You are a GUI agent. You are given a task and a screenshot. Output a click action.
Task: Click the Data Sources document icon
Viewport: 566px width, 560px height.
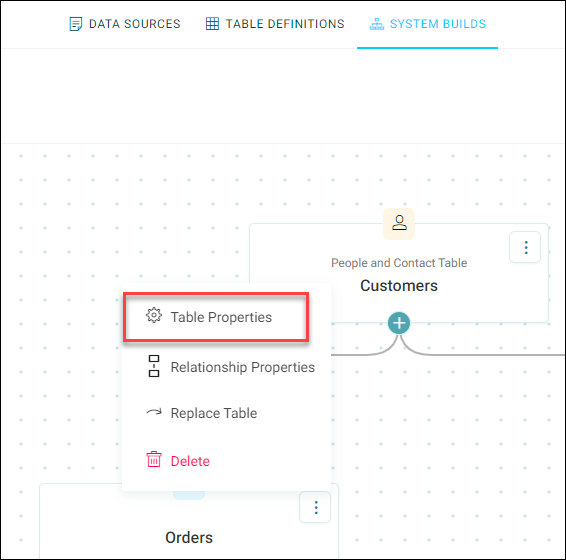[75, 24]
